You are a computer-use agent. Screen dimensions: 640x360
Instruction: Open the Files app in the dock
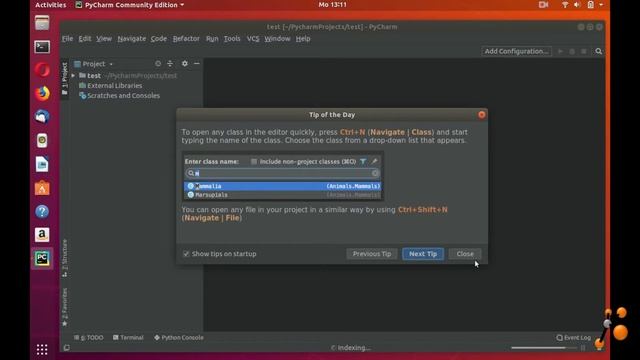(42, 23)
